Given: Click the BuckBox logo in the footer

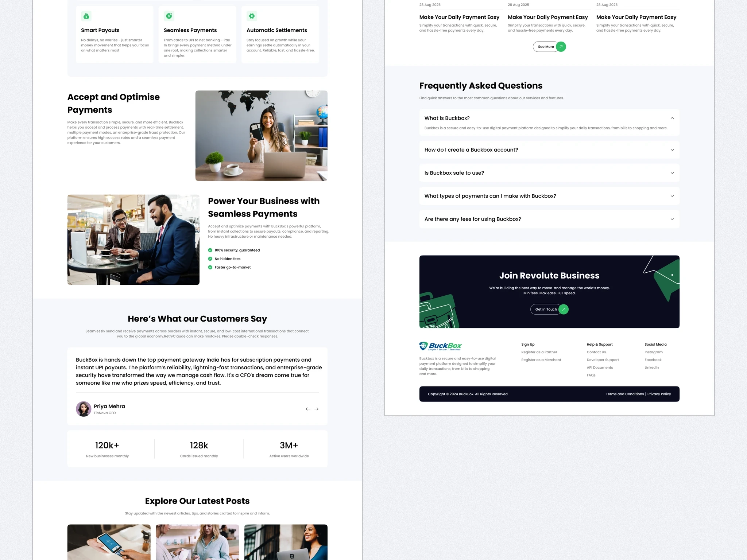Looking at the screenshot, I should pos(440,346).
